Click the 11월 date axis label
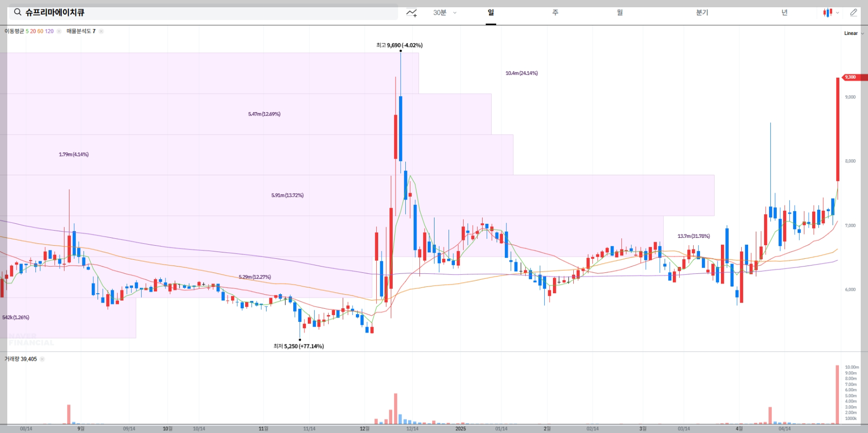Viewport: 868px width, 433px height. click(x=263, y=429)
